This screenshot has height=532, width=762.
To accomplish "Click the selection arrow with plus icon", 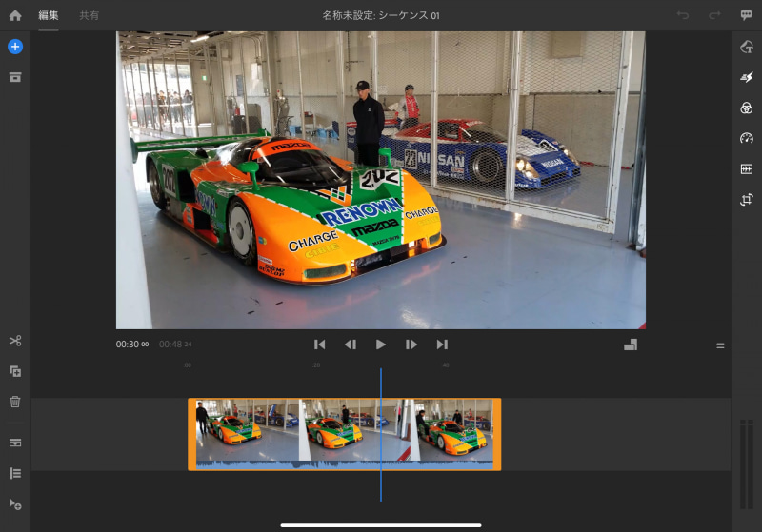I will tap(15, 504).
